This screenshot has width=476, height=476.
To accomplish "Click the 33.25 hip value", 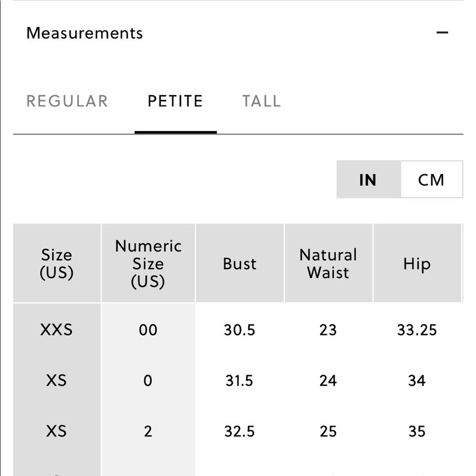I will 417,330.
